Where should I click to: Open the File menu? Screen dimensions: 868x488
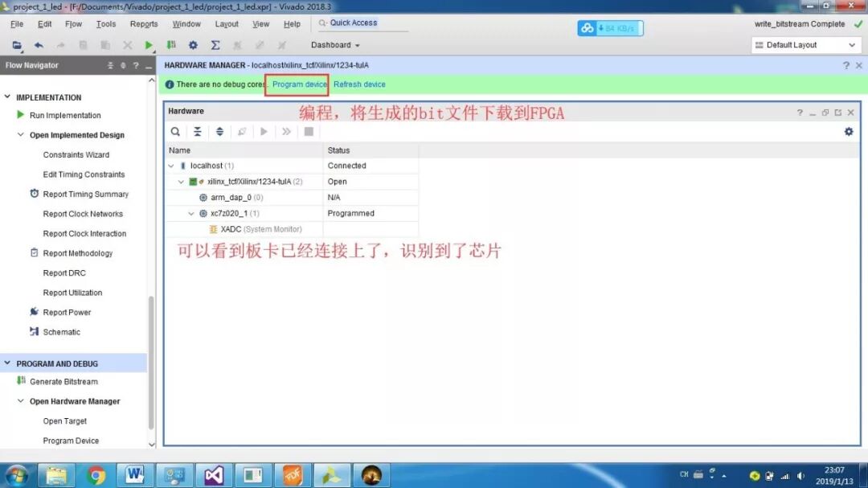(17, 24)
